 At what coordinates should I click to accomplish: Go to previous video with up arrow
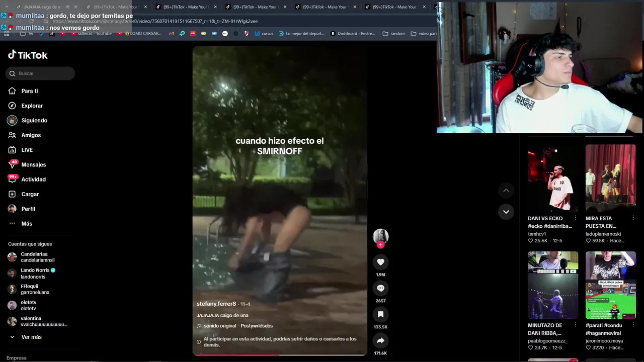click(x=506, y=190)
